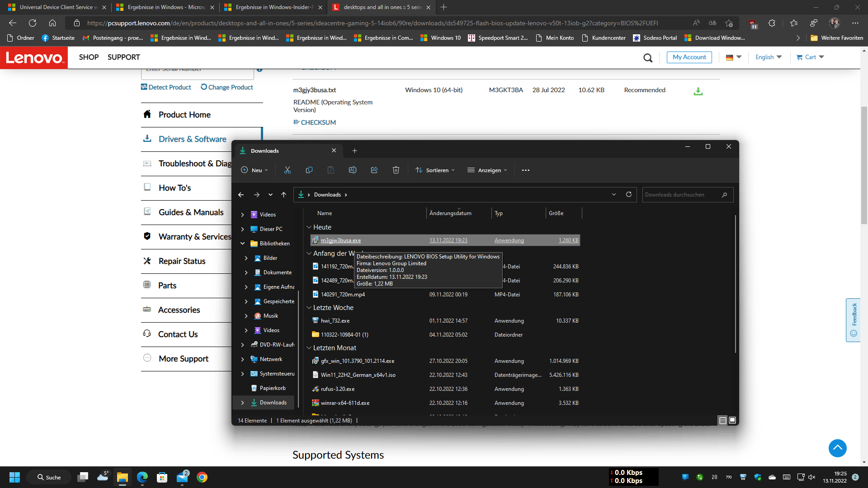The height and width of the screenshot is (488, 868).
Task: Click the blue scroll-to-top arrow button
Action: coord(837,448)
